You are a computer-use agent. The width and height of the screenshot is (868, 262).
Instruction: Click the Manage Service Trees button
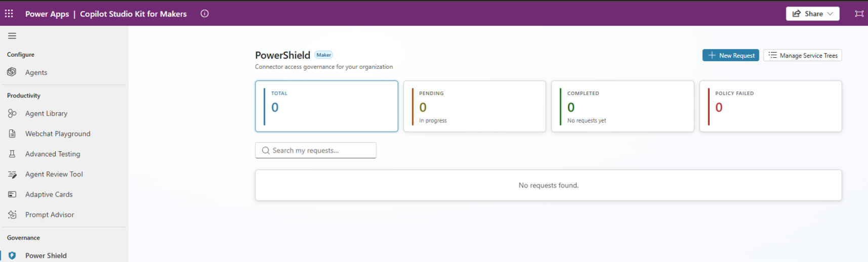[802, 55]
